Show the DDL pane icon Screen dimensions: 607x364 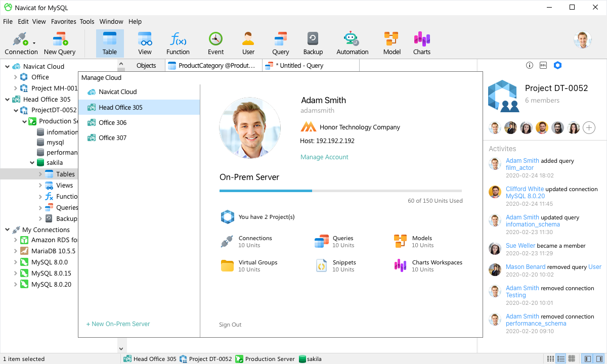coord(543,65)
